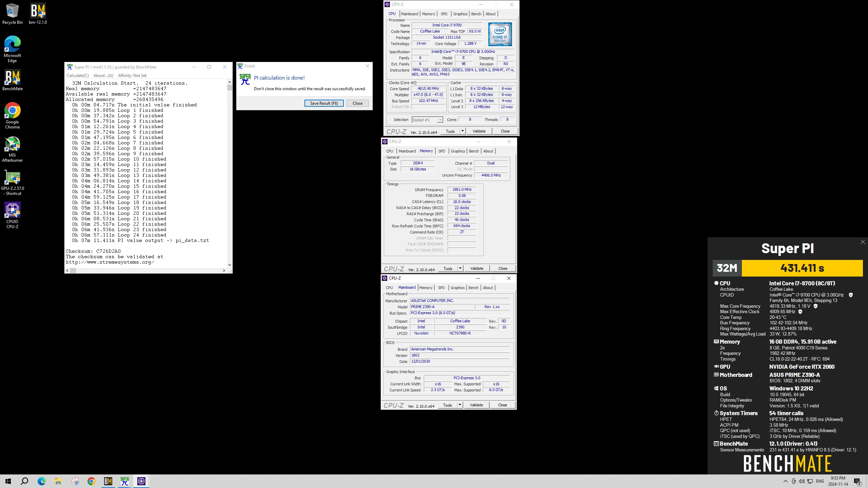Screen dimensions: 868x488
Task: Switch to About tab in middle CPU-Z window
Action: click(488, 151)
